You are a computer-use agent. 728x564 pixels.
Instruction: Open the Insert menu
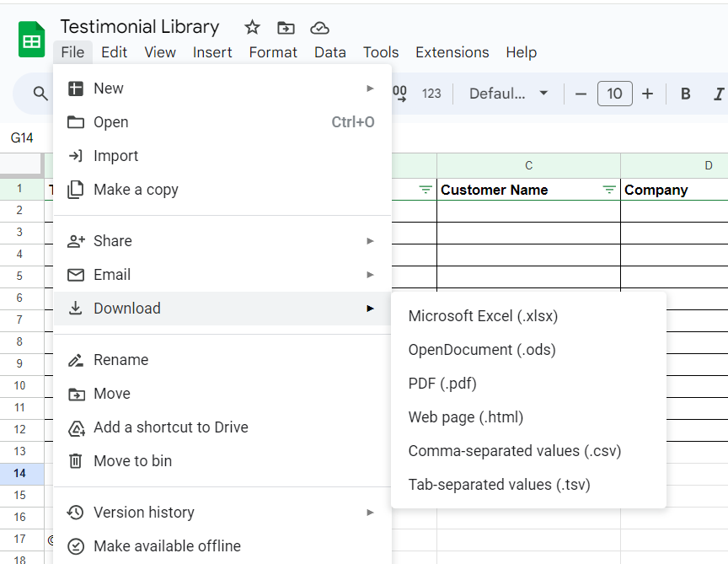click(x=212, y=52)
